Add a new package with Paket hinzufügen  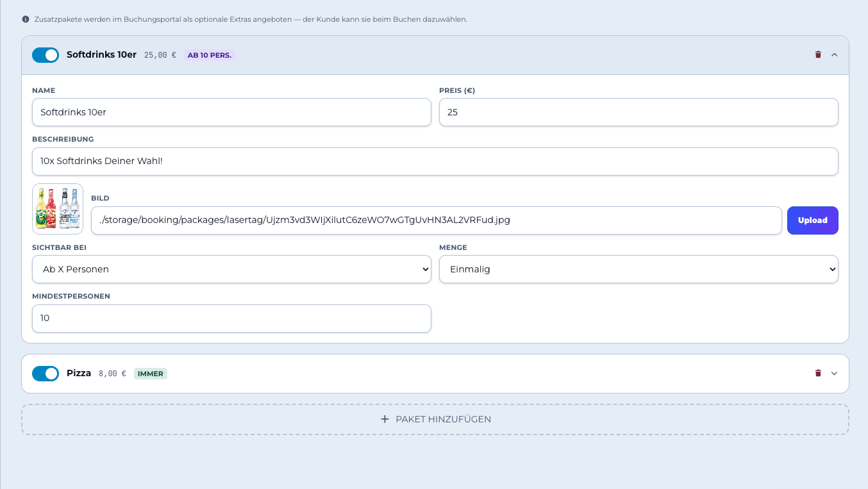435,419
